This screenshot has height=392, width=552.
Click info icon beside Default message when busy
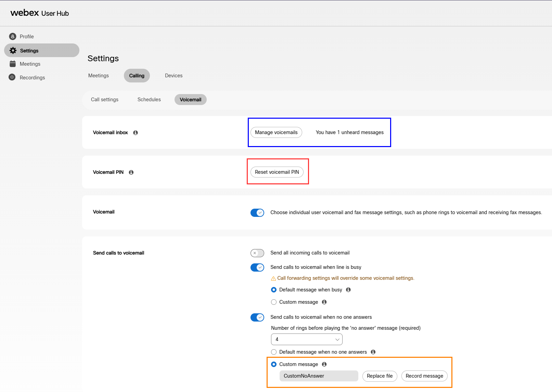point(348,290)
